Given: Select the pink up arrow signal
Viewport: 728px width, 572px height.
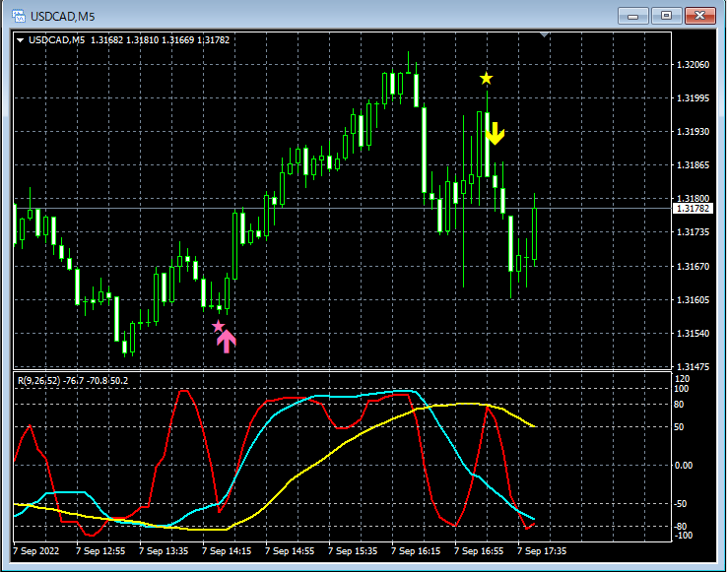Looking at the screenshot, I should (x=227, y=342).
